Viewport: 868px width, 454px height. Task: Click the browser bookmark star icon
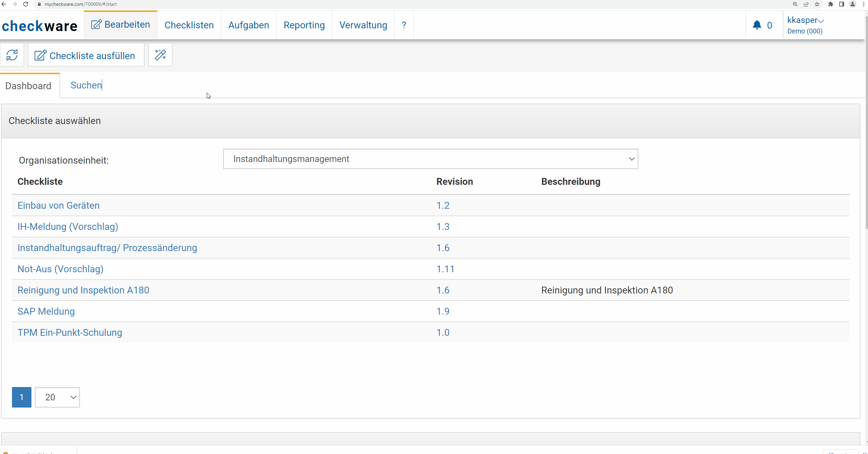[x=817, y=4]
